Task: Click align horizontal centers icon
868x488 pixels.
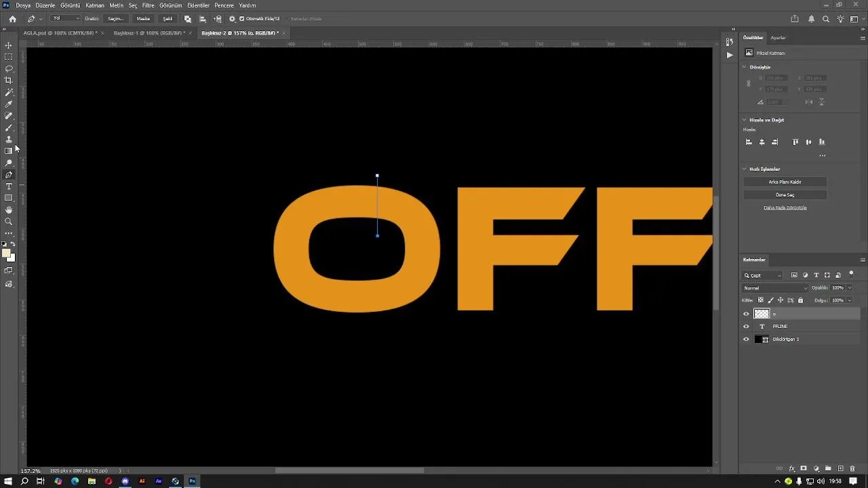Action: pyautogui.click(x=762, y=142)
